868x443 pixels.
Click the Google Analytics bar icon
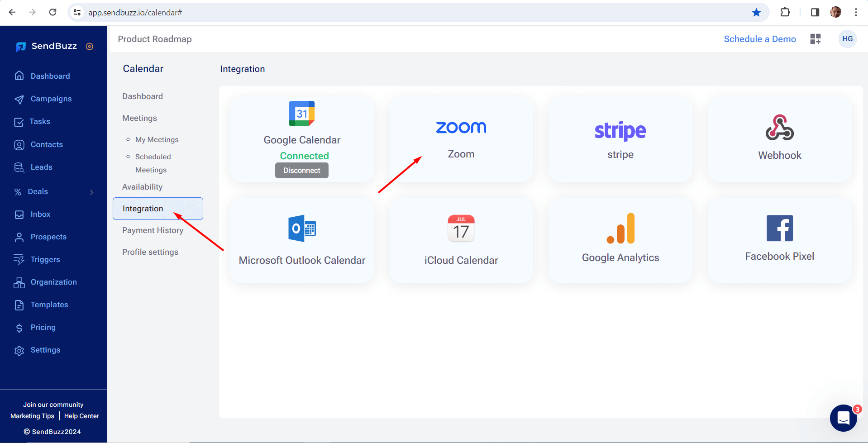[x=620, y=228]
